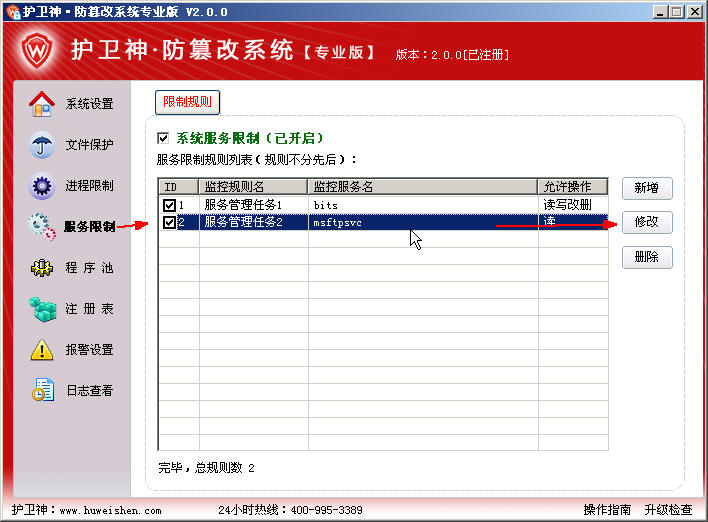Click the 系统设置 house icon
708x522 pixels.
pos(42,104)
